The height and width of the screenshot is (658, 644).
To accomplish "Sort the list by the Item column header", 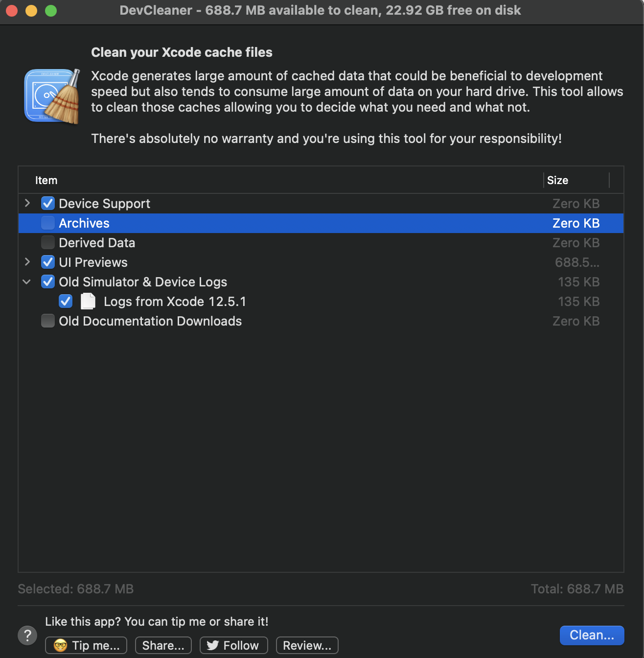I will [x=280, y=180].
